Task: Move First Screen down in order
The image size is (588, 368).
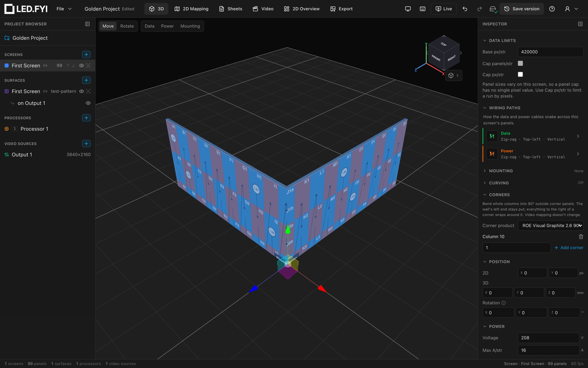Action: coord(73,66)
